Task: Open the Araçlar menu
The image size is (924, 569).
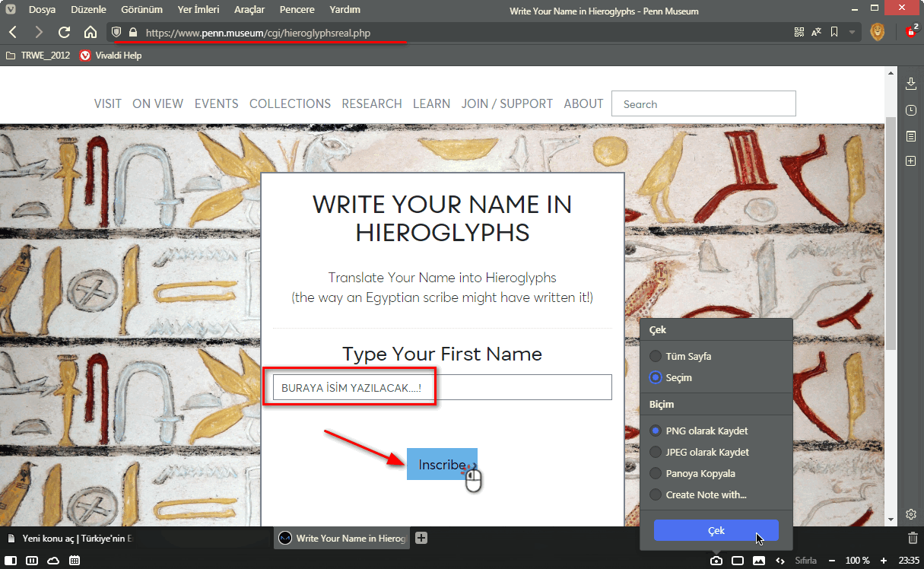Action: tap(249, 10)
